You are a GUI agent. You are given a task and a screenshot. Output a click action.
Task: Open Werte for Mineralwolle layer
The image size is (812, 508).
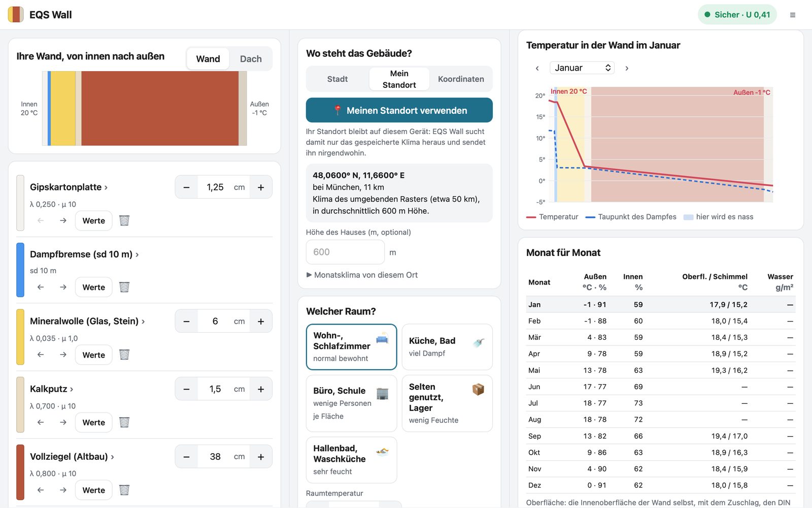94,355
